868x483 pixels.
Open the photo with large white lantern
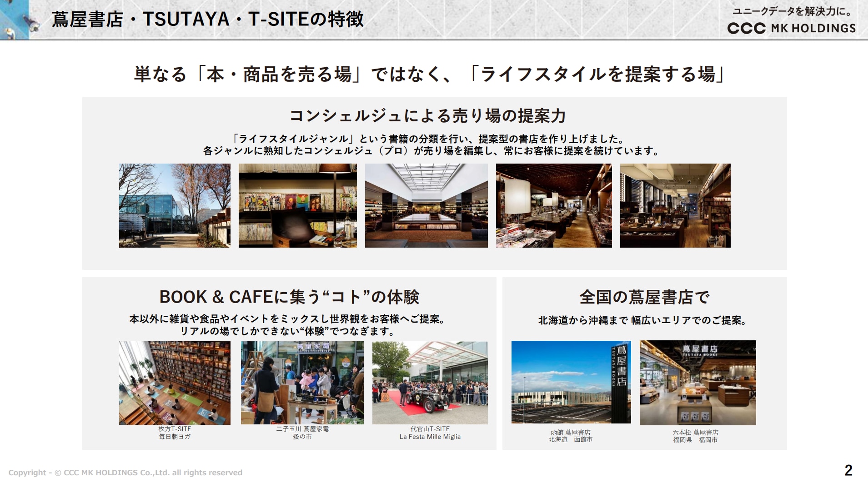coord(554,205)
